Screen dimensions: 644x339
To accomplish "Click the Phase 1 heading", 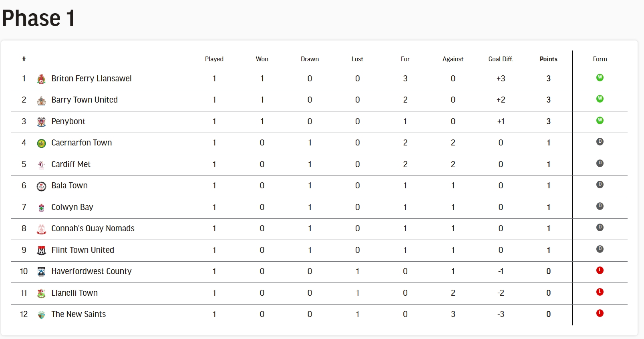I will coord(38,18).
